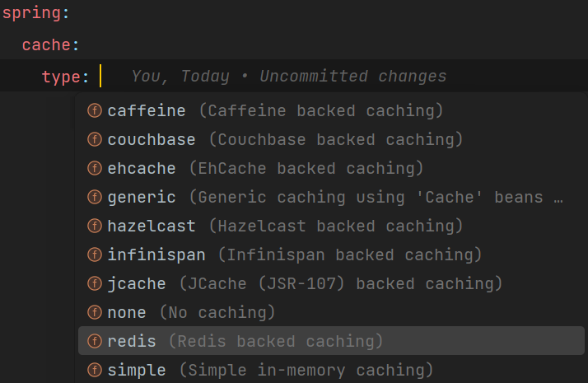588x383 pixels.
Task: Click the field icon beside hazelcast
Action: pyautogui.click(x=95, y=226)
